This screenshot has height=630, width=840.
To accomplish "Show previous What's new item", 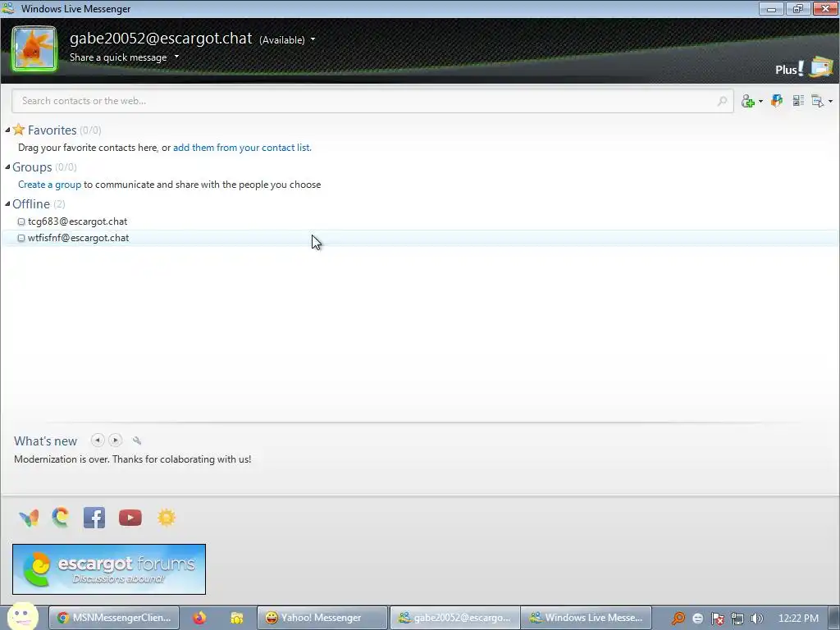I will click(98, 441).
